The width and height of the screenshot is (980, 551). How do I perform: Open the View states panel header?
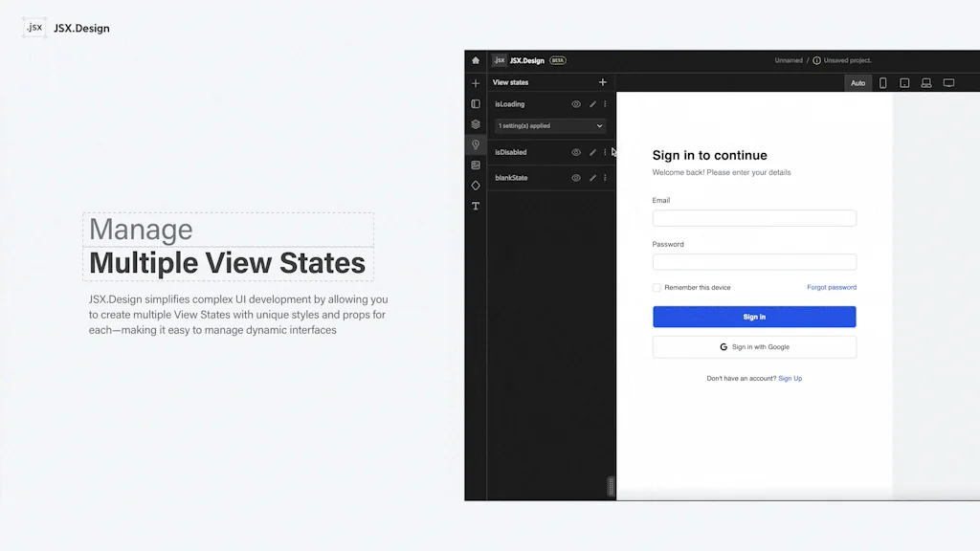tap(512, 82)
